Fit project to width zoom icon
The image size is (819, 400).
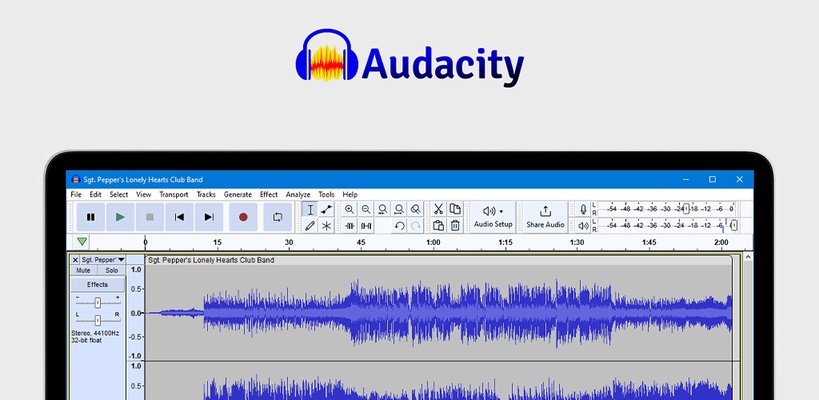point(400,210)
